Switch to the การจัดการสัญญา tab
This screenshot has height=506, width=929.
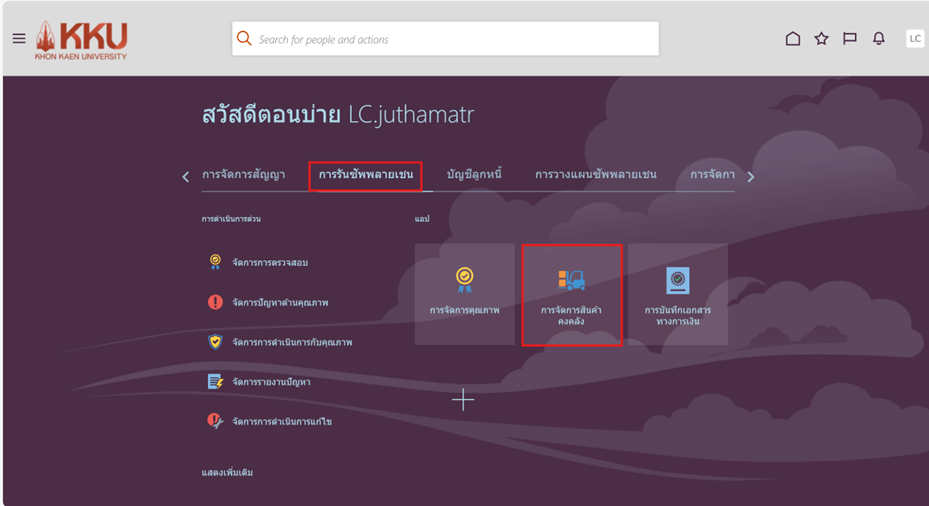[243, 175]
